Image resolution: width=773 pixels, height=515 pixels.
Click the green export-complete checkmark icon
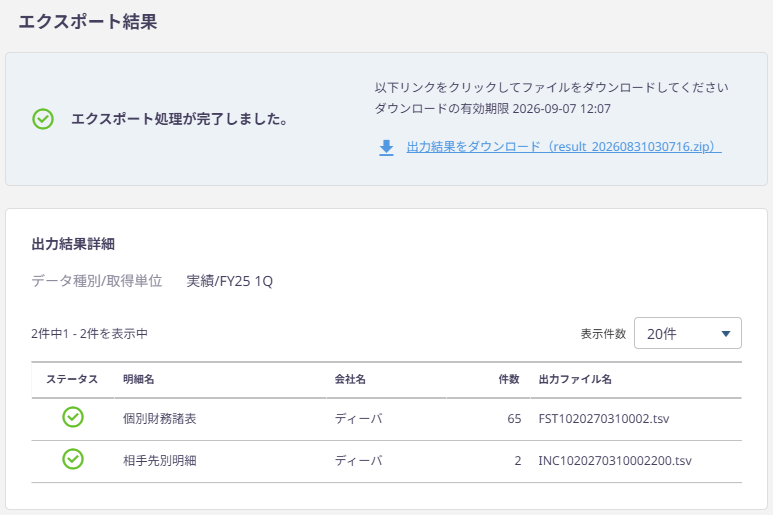click(43, 119)
